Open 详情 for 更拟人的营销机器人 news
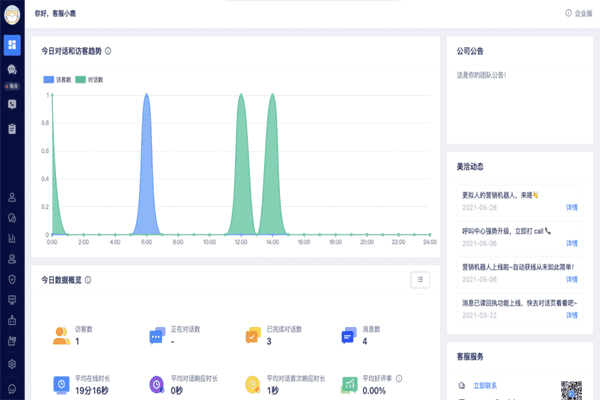Screen dimensions: 600x400 (572, 207)
